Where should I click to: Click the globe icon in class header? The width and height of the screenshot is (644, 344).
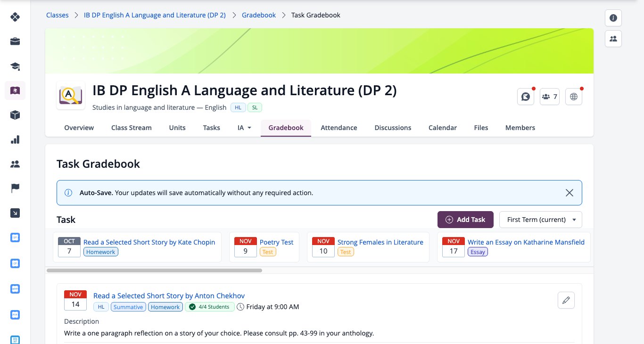click(x=574, y=97)
